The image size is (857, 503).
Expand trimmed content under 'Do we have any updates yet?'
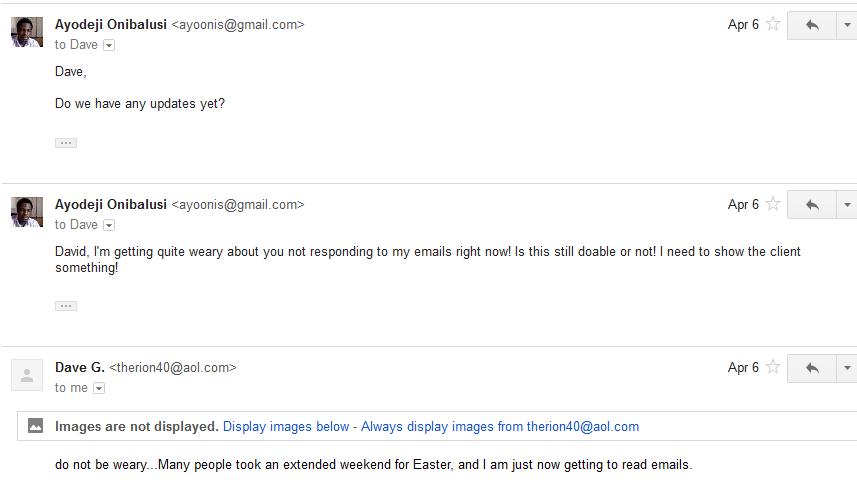click(66, 143)
